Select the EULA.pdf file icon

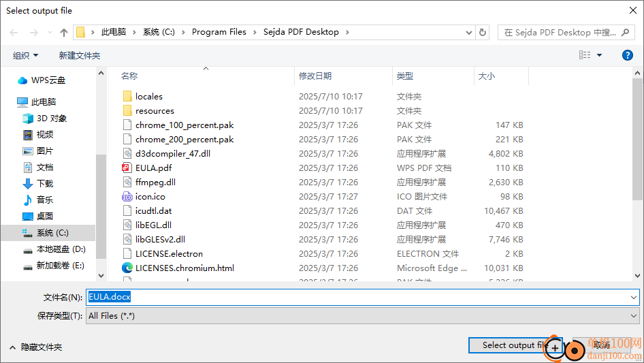[127, 168]
